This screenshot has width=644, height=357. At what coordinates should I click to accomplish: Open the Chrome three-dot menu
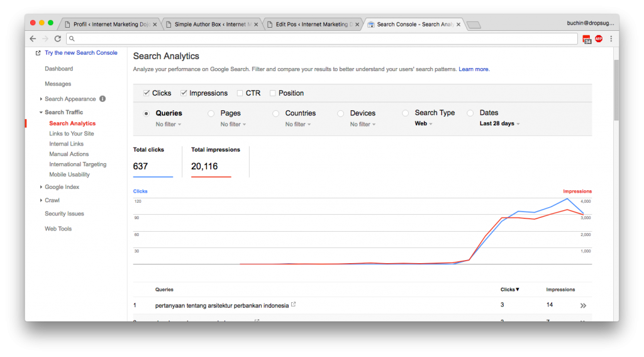pyautogui.click(x=611, y=38)
